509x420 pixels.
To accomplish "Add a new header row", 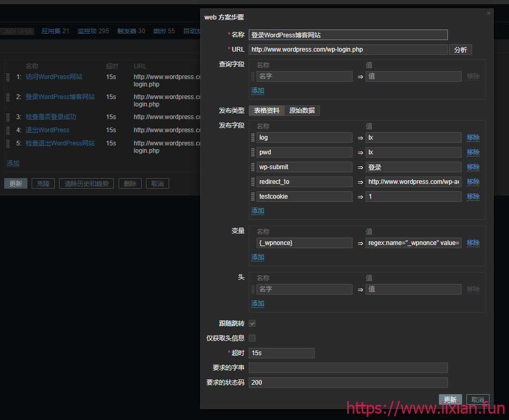I will [258, 304].
